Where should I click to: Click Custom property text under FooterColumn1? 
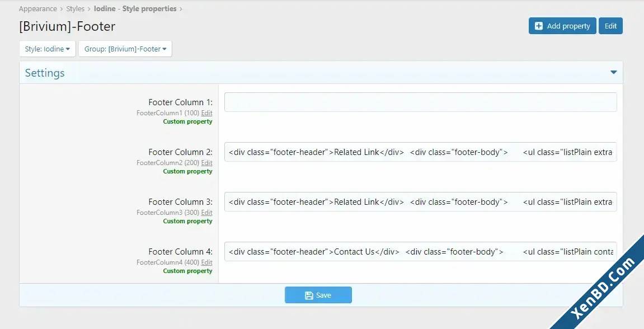187,121
